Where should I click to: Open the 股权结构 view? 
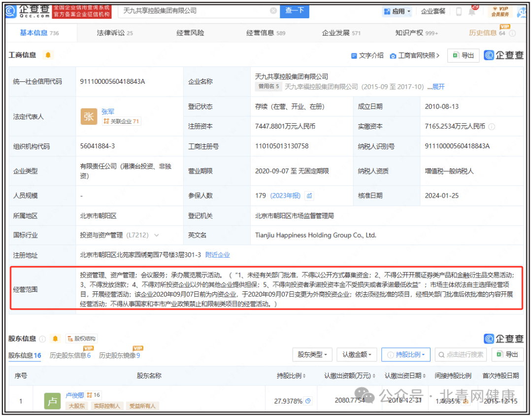click(x=81, y=339)
